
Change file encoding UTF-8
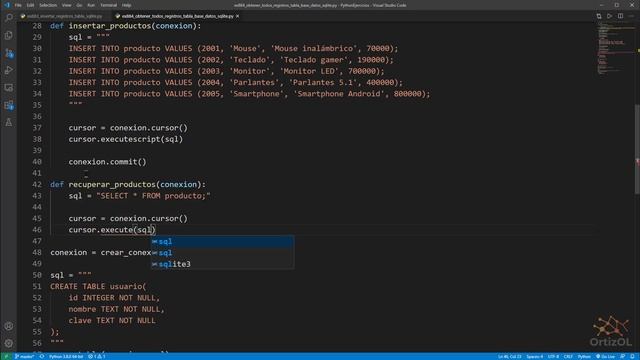coord(553,356)
